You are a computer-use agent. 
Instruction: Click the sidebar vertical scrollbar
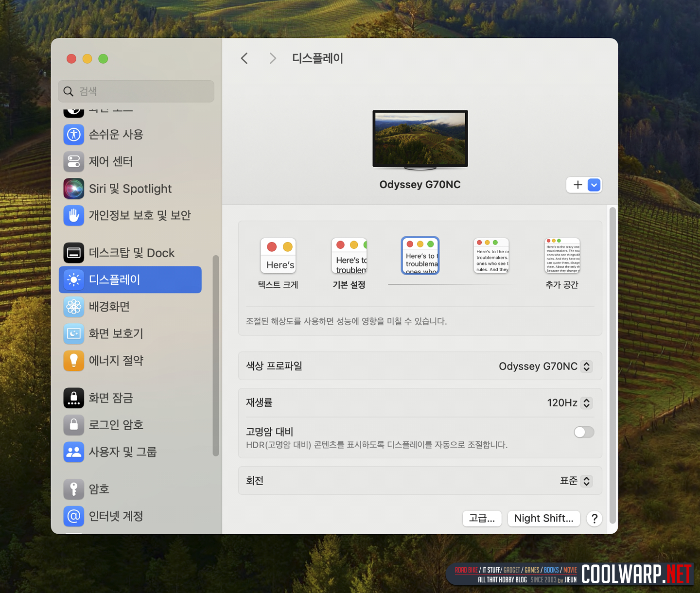tap(216, 356)
